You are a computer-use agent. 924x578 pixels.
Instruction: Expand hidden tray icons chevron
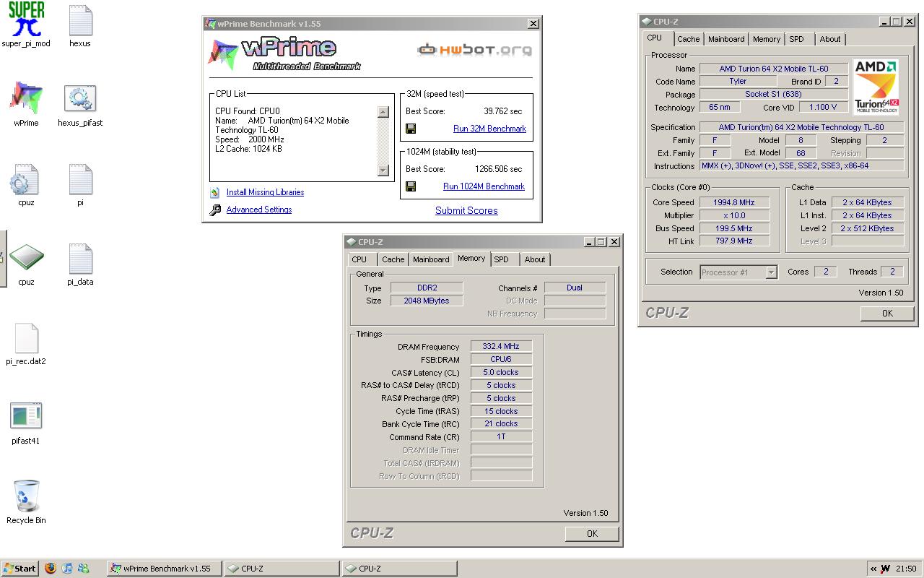pyautogui.click(x=873, y=569)
